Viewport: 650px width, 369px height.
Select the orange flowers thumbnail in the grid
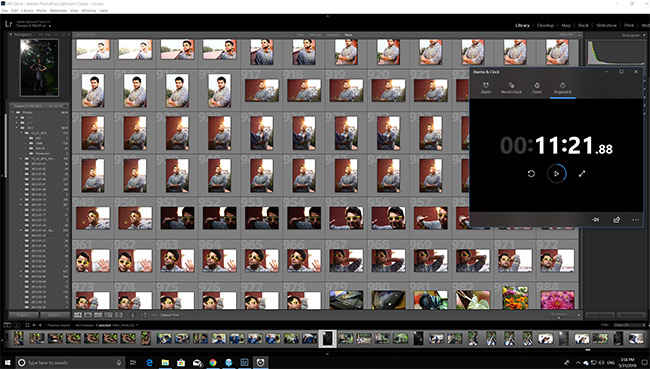pos(515,297)
